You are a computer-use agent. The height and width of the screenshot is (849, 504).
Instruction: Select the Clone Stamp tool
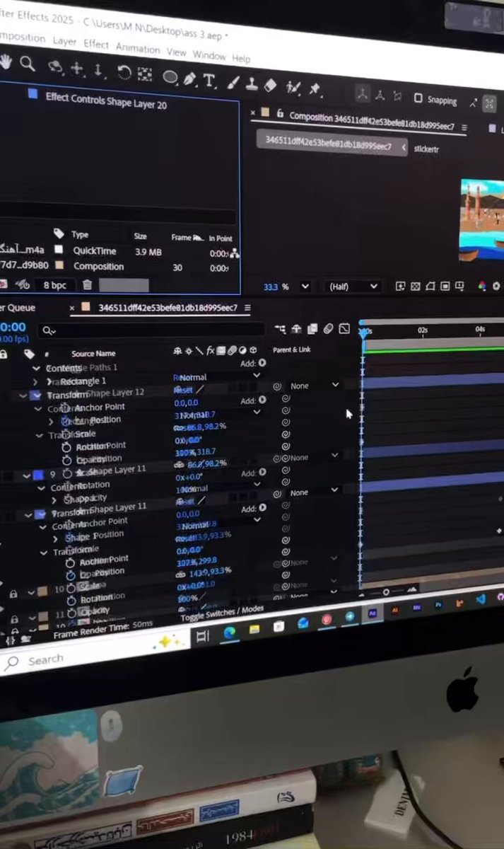coord(252,84)
